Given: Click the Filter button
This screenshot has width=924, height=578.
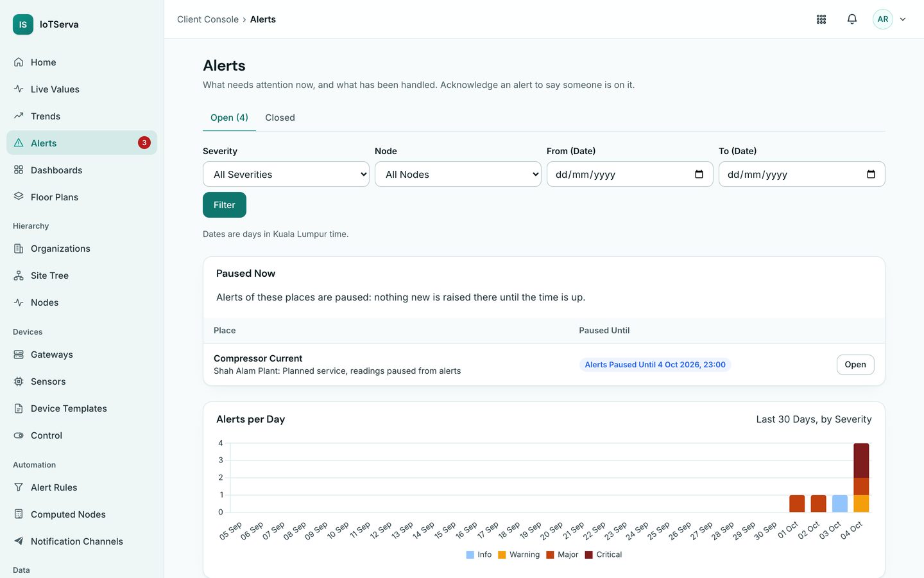Looking at the screenshot, I should coord(225,205).
